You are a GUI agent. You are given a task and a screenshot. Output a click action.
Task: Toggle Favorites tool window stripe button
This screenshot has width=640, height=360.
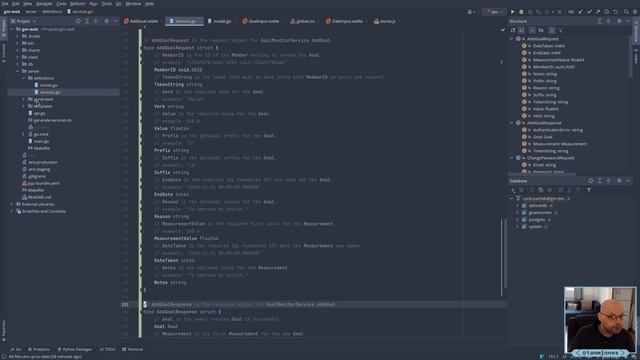tap(4, 331)
